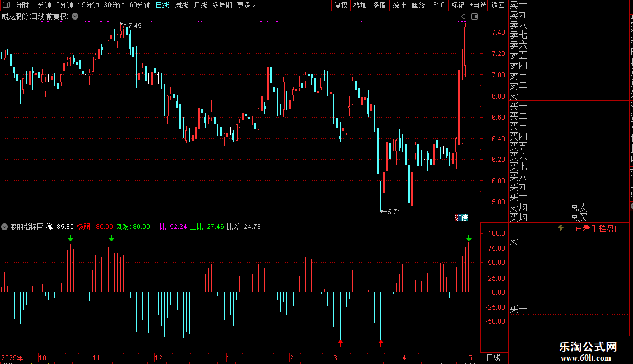The height and width of the screenshot is (364, 633).
Task: Toggle the right panel icon above the chart
Action: pyautogui.click(x=475, y=17)
